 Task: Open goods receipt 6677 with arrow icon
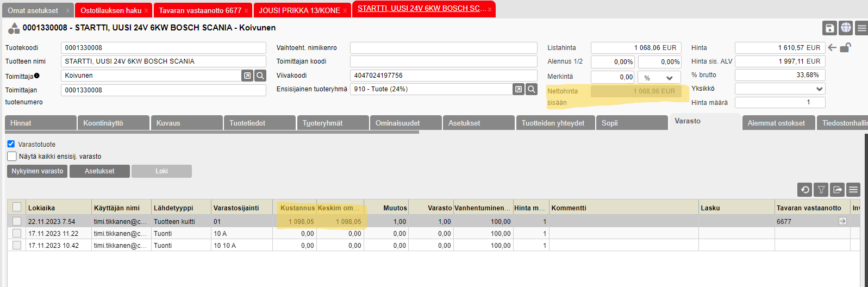[842, 221]
